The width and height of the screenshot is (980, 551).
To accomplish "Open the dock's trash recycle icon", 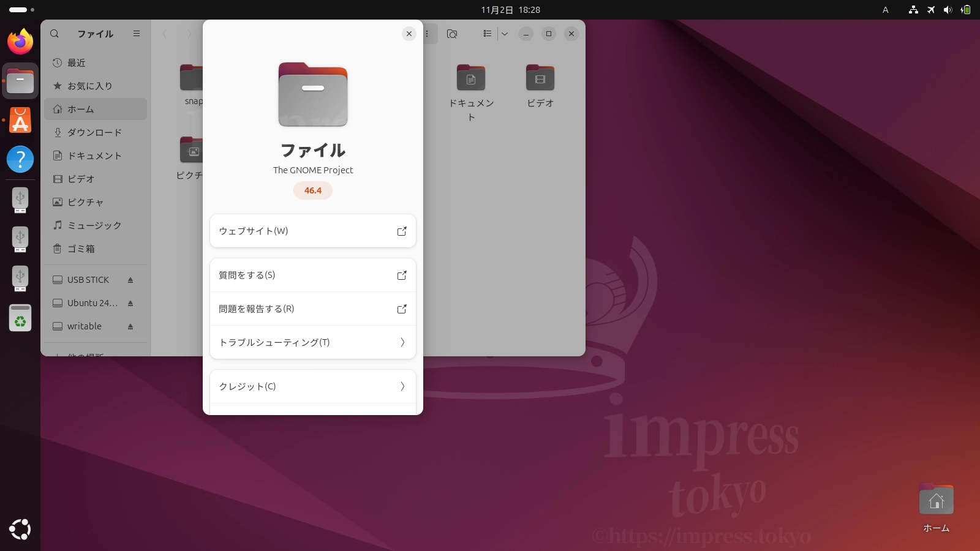I will tap(20, 318).
